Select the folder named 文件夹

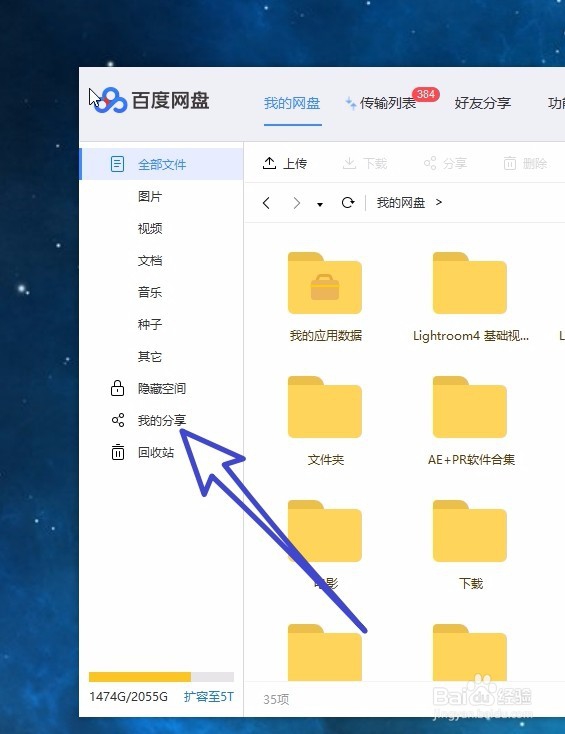(325, 407)
